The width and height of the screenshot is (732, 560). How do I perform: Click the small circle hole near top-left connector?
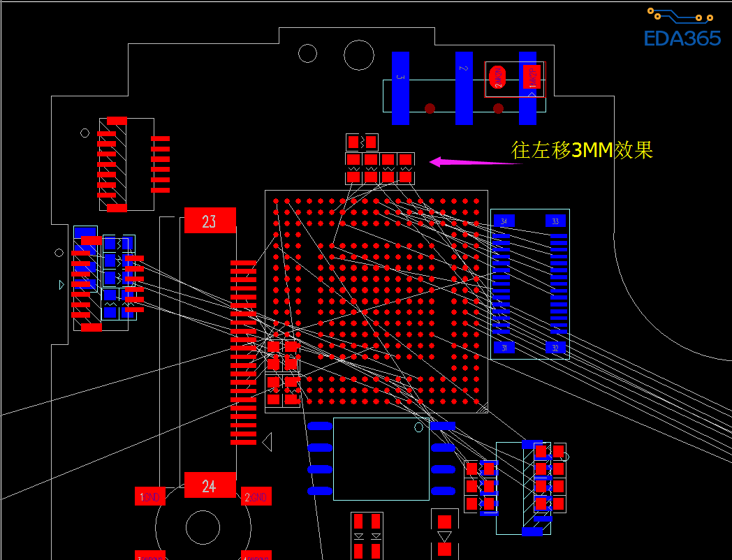click(x=85, y=133)
